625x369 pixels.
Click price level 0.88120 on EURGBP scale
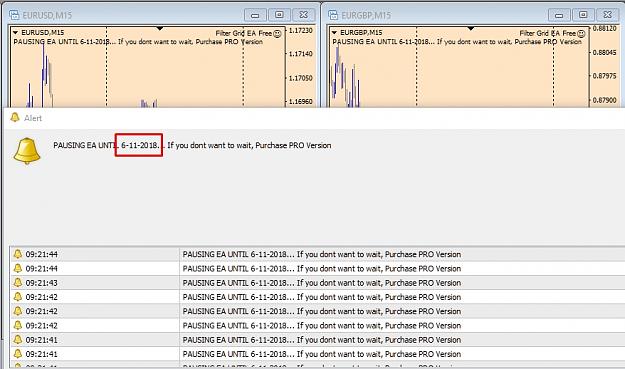point(605,29)
